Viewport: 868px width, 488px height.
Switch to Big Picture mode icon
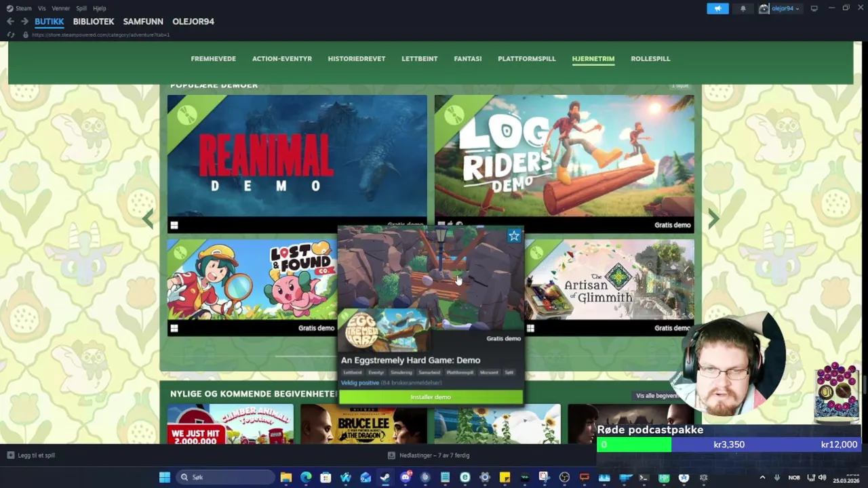[x=814, y=8]
